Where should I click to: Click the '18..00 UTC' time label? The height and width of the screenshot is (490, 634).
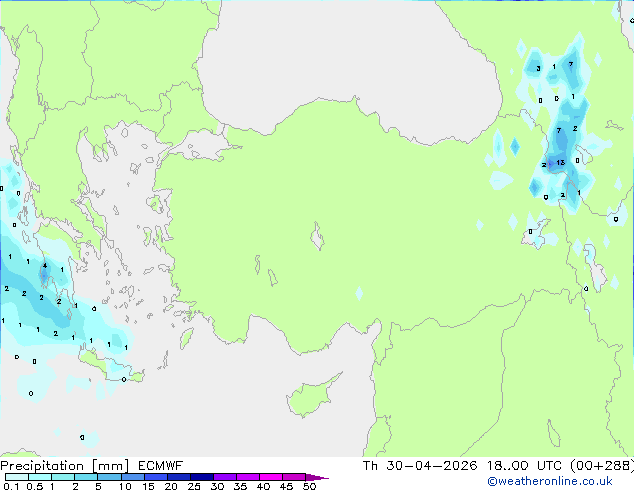click(x=524, y=466)
